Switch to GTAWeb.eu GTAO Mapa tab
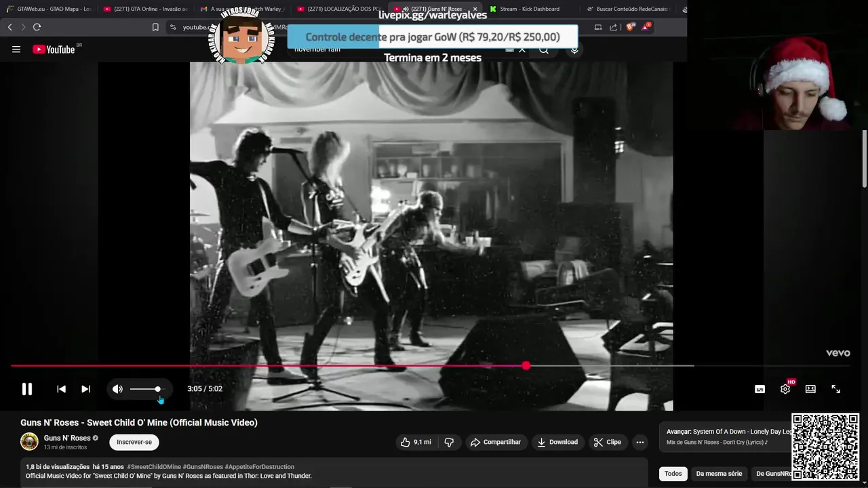Viewport: 868px width, 488px height. tap(48, 9)
